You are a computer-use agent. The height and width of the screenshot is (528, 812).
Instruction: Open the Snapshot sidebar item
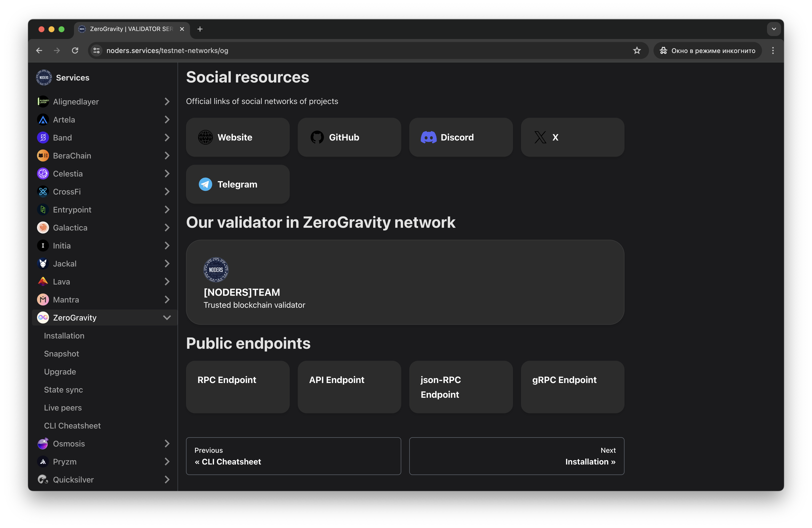click(x=61, y=354)
